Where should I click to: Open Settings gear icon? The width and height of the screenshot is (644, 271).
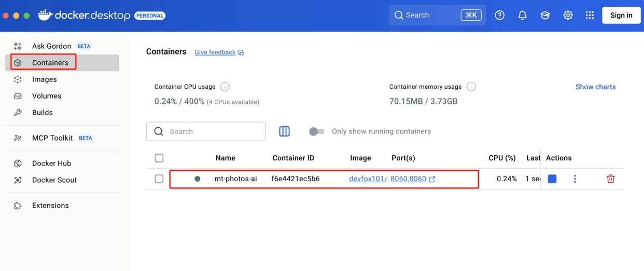(568, 16)
